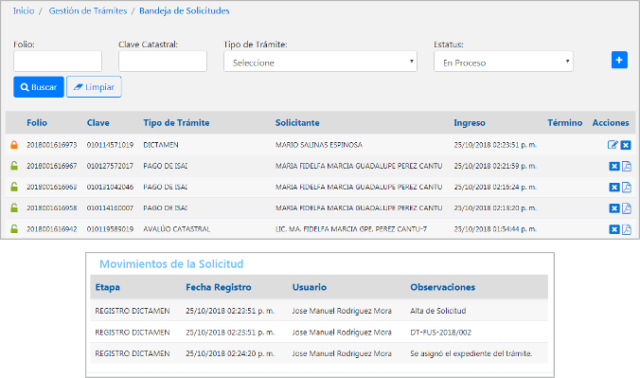640x378 pixels.
Task: Click the Etapa column header in Movimientos
Action: pos(107,287)
